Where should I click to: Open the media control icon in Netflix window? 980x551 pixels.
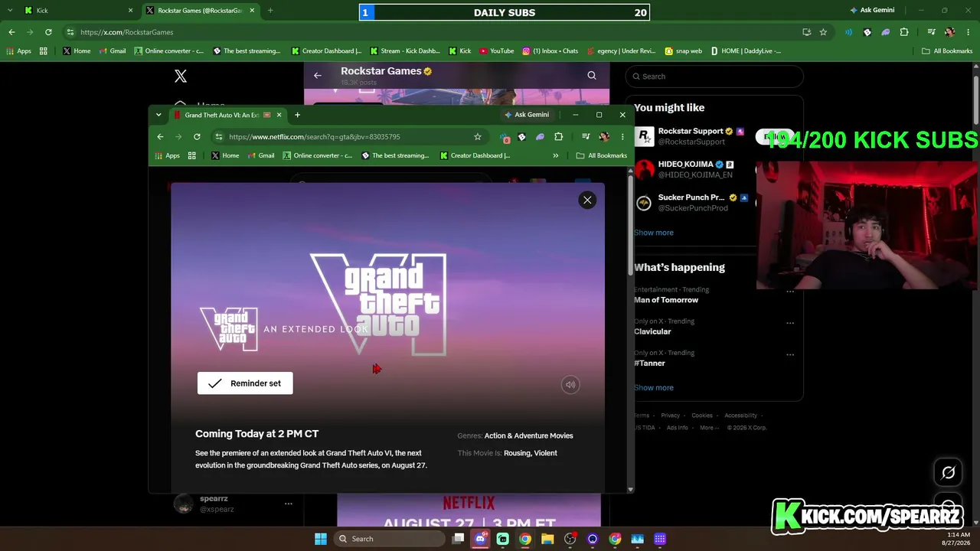[586, 137]
